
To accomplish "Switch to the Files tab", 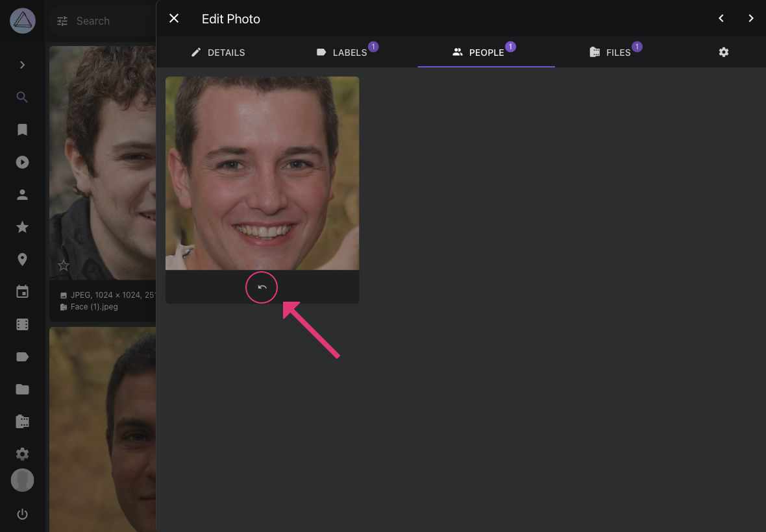I will [x=614, y=52].
